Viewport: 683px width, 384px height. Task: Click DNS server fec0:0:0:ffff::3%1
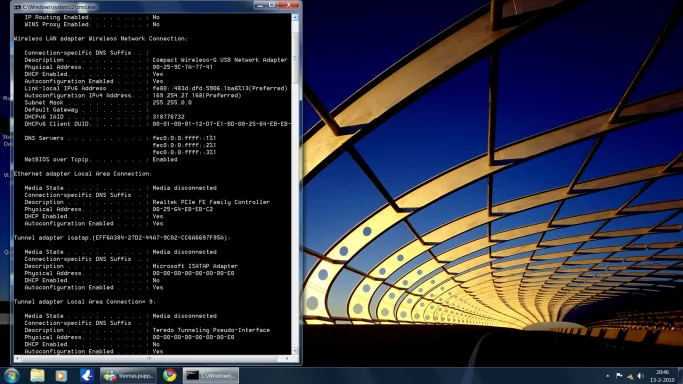(x=184, y=152)
